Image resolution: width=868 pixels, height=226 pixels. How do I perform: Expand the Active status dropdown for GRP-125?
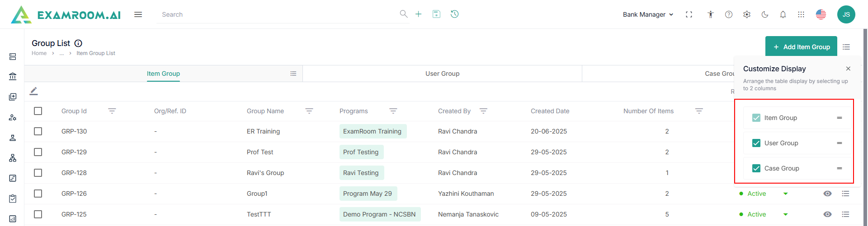point(786,214)
